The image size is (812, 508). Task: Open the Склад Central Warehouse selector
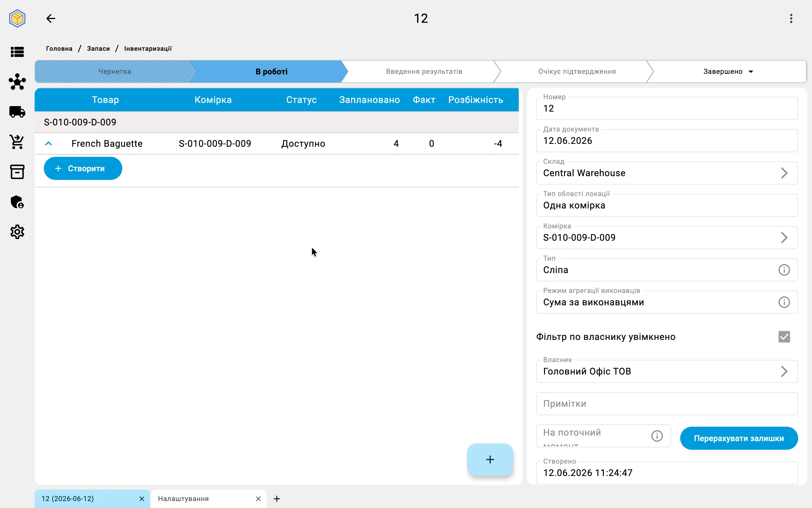(x=667, y=173)
